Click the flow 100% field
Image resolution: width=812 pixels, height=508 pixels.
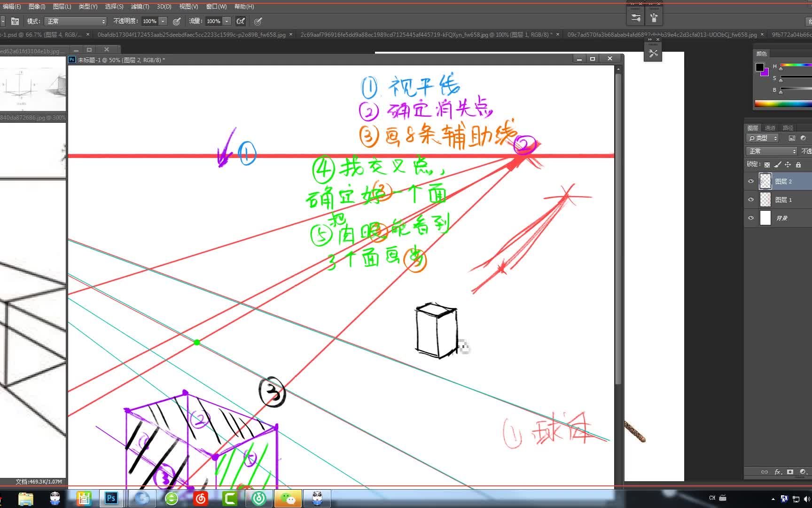[214, 21]
